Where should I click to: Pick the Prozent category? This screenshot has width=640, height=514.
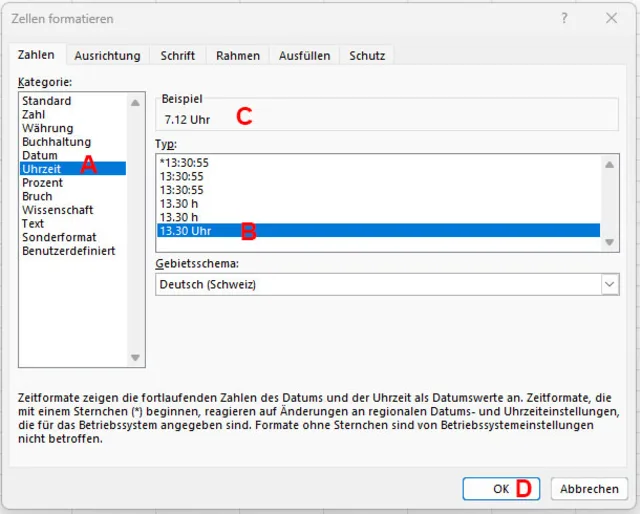coord(42,183)
